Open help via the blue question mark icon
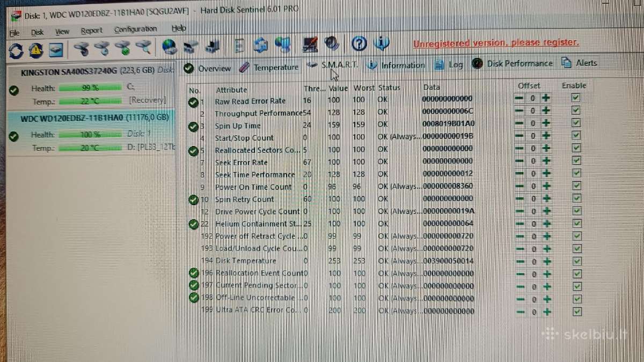The image size is (644, 362). click(359, 43)
